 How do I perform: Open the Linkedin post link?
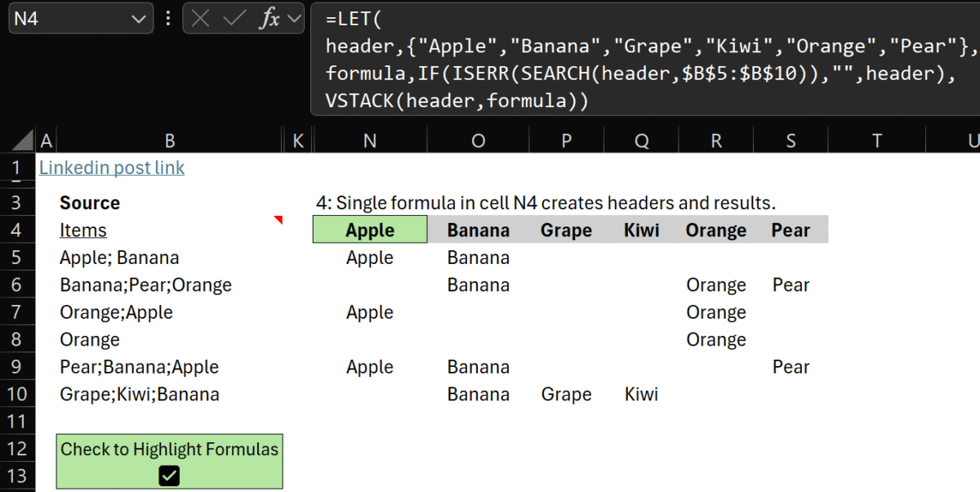coord(112,168)
